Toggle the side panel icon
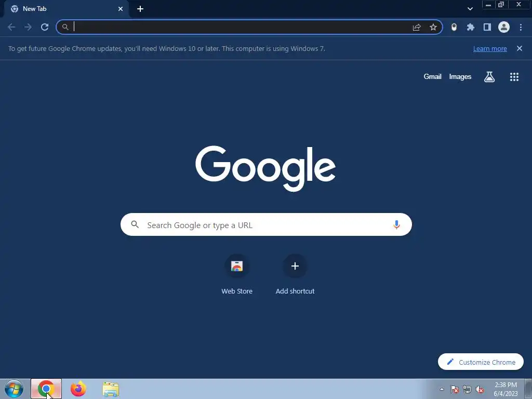 click(x=487, y=27)
